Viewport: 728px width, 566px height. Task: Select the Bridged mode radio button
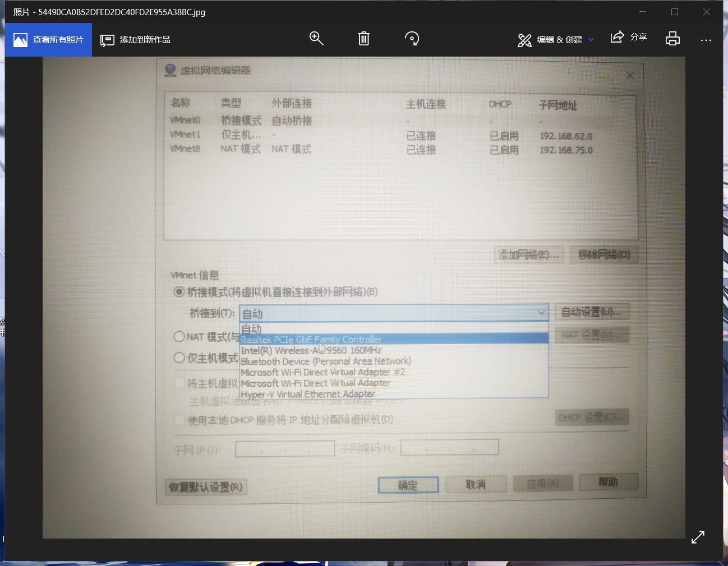[179, 291]
